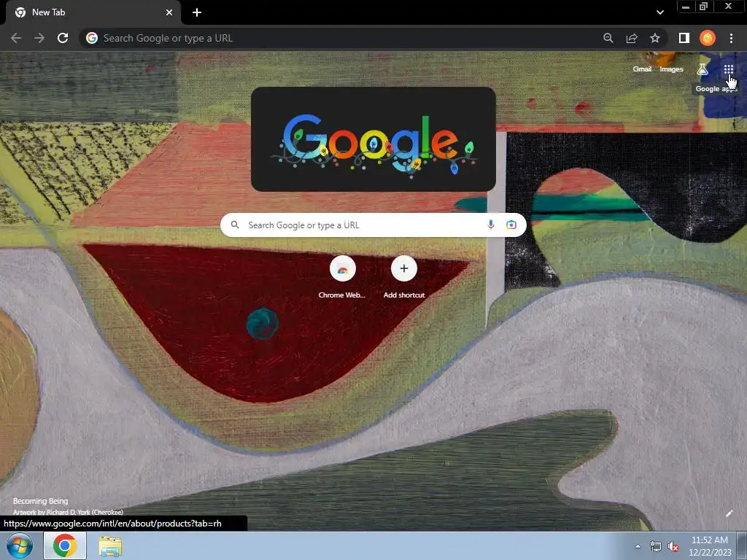Search by image with Google Lens icon
Screen dimensions: 747x560
511,225
